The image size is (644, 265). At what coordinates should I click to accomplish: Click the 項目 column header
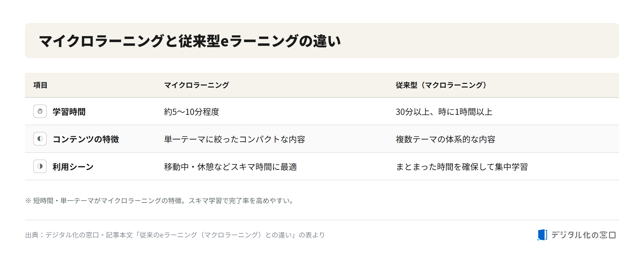tap(40, 85)
